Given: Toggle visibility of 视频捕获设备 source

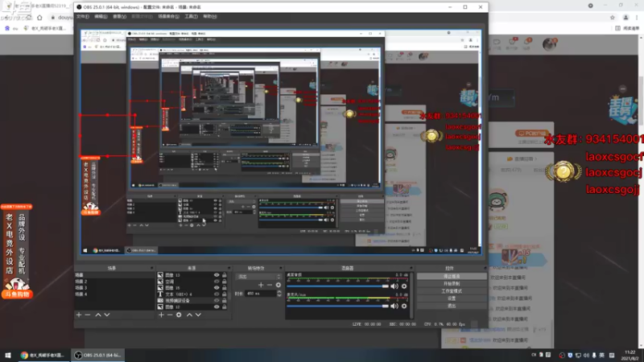Looking at the screenshot, I should tap(217, 300).
